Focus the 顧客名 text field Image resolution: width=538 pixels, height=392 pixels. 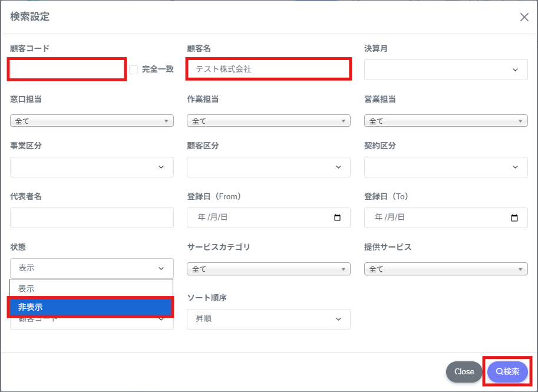coord(269,69)
